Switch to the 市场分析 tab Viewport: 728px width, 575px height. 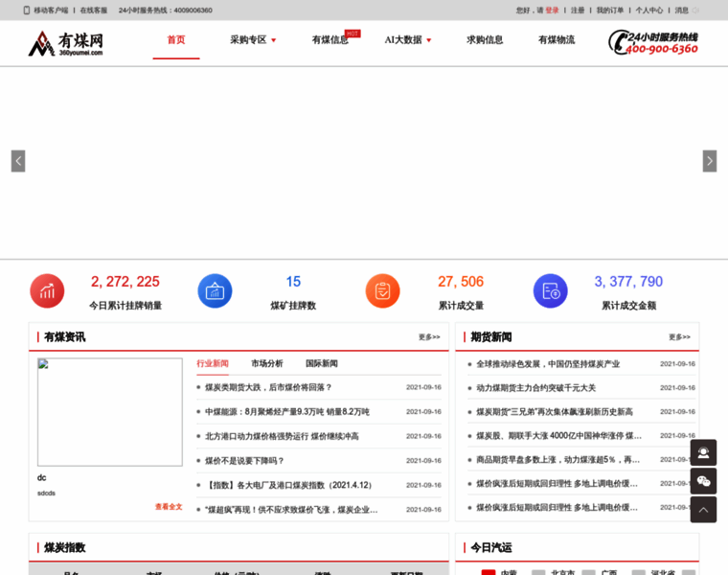click(267, 364)
